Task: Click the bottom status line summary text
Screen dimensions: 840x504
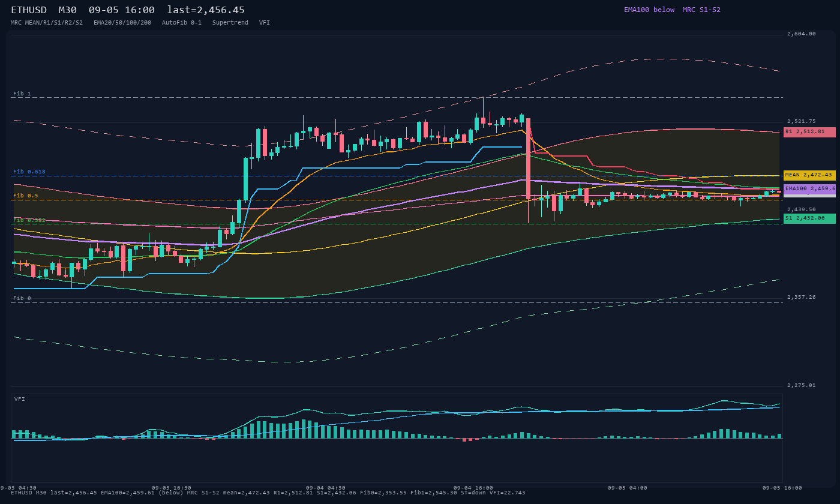Action: pos(268,493)
